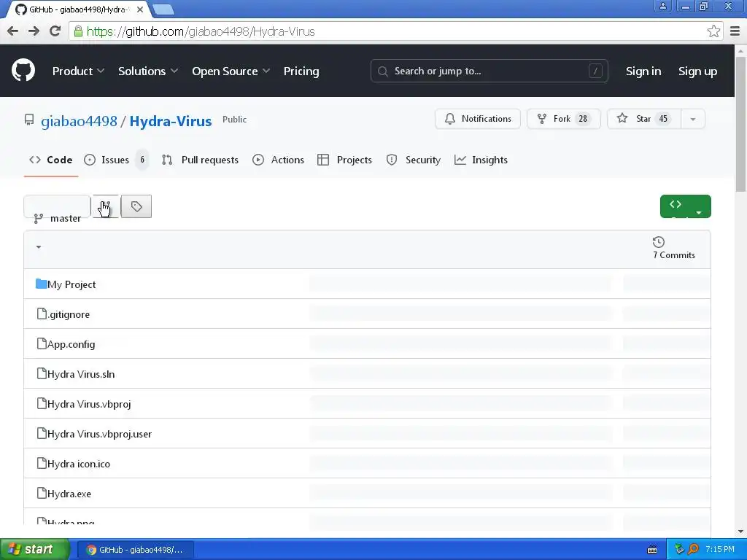The image size is (747, 560).
Task: Click the green Code download button
Action: coord(685,206)
